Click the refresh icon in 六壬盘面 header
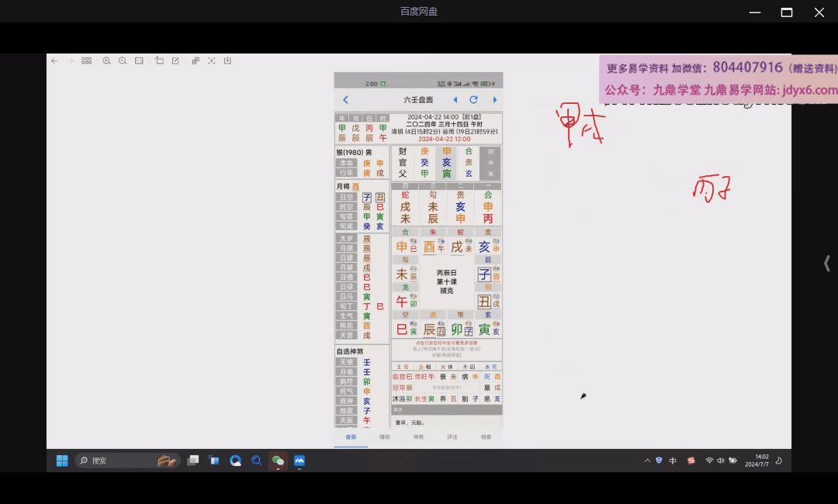This screenshot has height=504, width=838. (473, 100)
